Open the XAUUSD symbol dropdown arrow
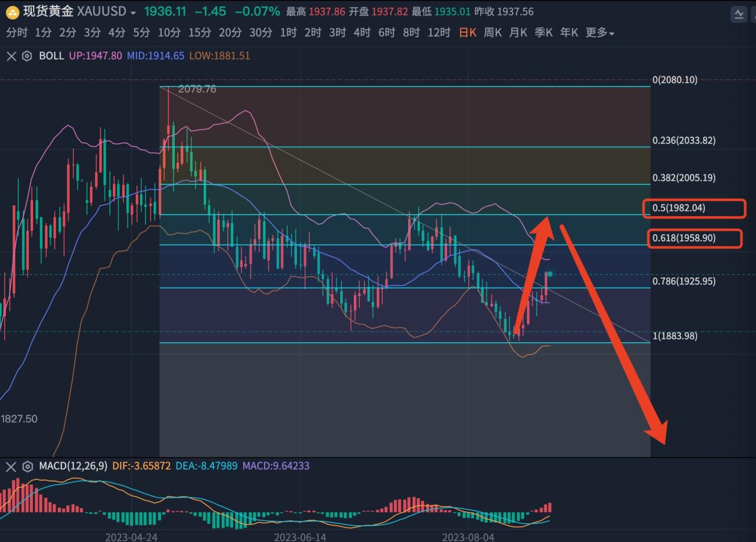The width and height of the screenshot is (756, 542). 133,13
